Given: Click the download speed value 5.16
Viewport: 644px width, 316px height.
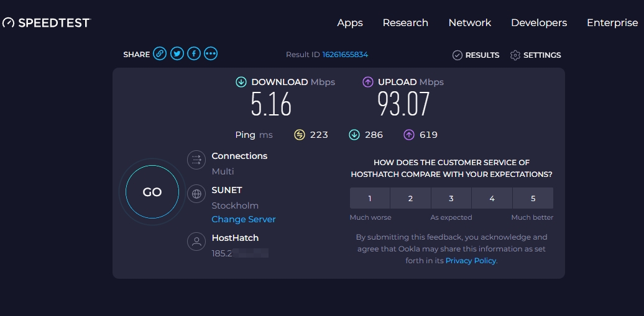Looking at the screenshot, I should [271, 104].
